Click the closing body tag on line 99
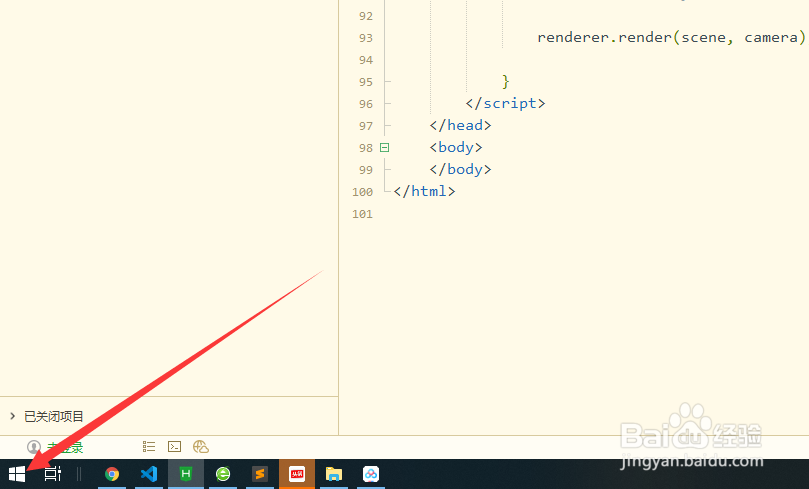 460,170
